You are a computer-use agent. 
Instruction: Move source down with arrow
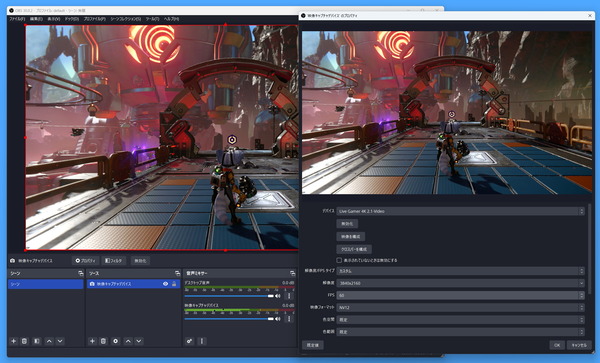coord(139,341)
